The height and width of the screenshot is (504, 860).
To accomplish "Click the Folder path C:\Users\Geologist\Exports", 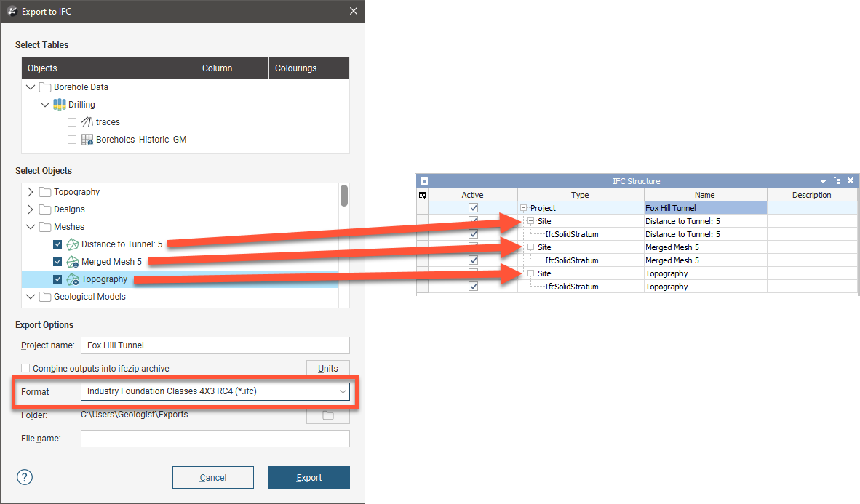I will pos(135,415).
